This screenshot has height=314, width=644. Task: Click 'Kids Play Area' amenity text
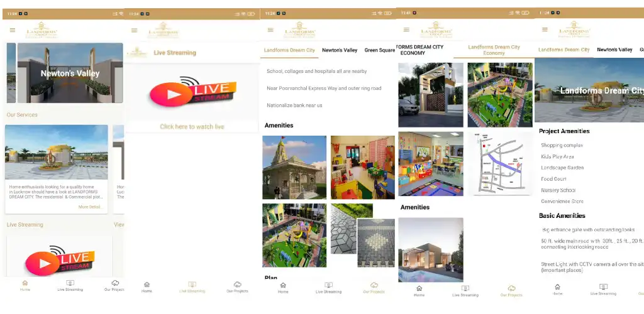point(557,156)
